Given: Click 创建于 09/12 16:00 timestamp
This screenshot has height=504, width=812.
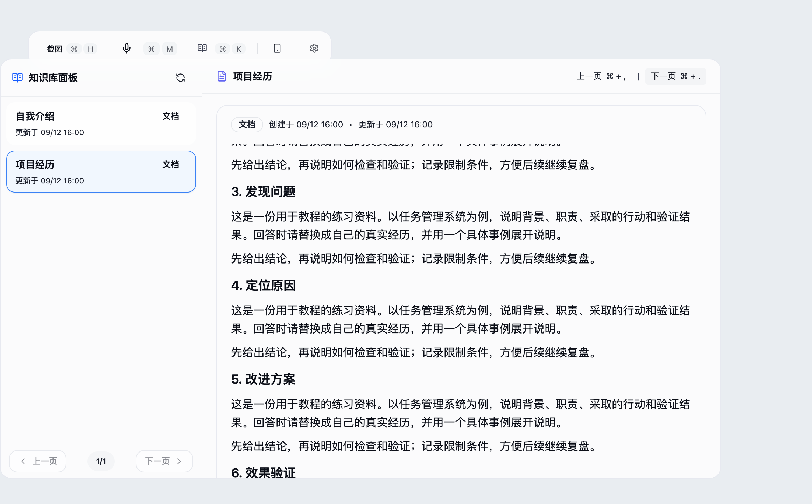Looking at the screenshot, I should tap(306, 125).
